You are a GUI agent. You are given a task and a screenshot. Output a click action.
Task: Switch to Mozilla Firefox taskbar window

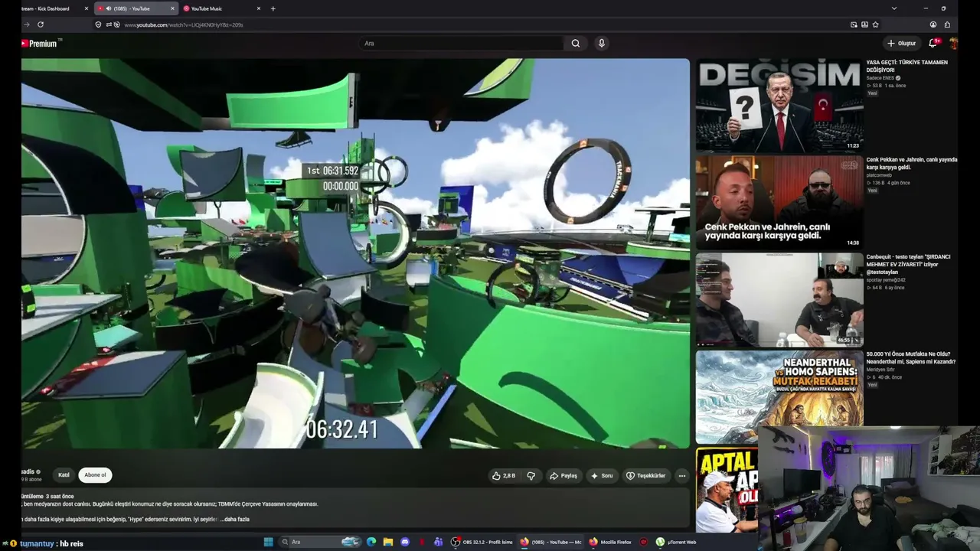point(610,542)
